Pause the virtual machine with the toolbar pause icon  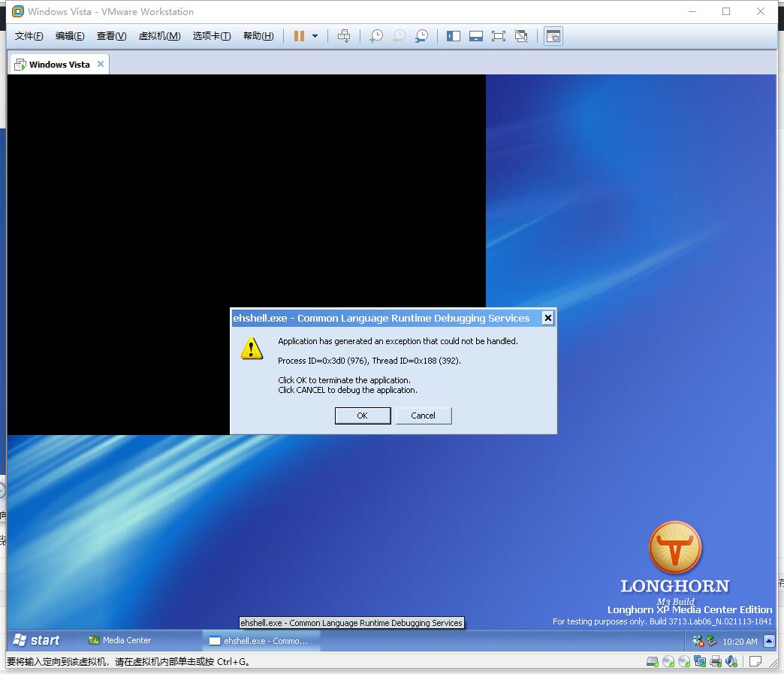[299, 36]
